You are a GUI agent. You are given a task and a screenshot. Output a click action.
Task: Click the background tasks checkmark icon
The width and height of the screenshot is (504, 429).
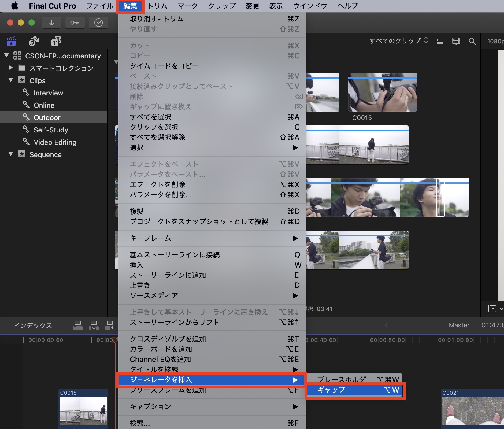pyautogui.click(x=98, y=23)
